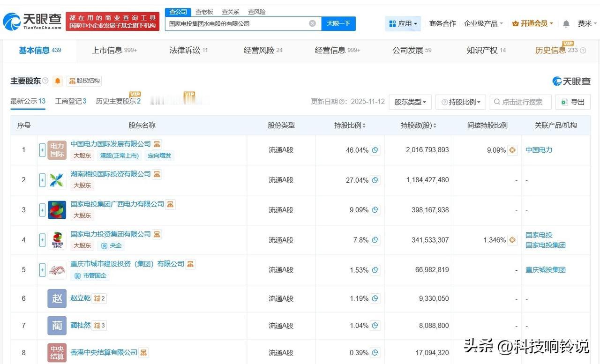Viewport: 600px width, 364px height.
Task: Click the 天眼一下 search button
Action: click(338, 23)
